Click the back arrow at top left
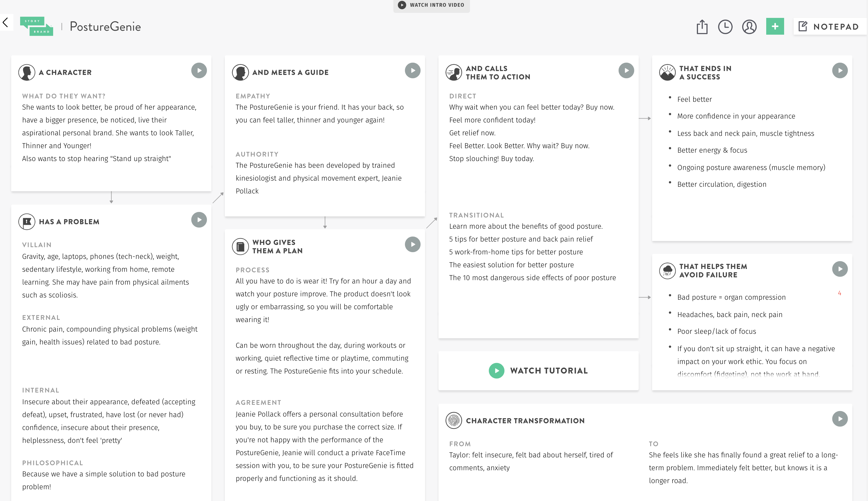868x501 pixels. tap(6, 23)
